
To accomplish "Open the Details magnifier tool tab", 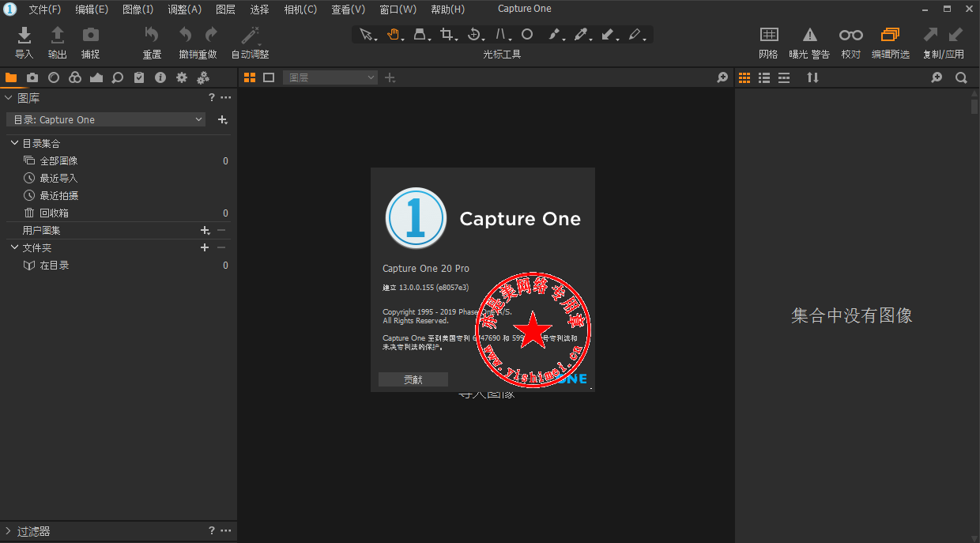I will [118, 77].
